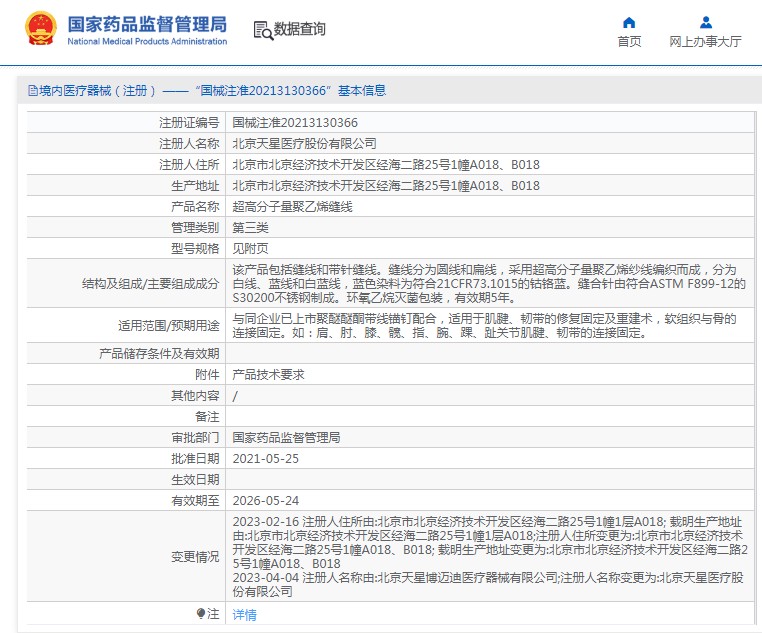This screenshot has height=633, width=762.
Task: Click the 型号规格 row label
Action: 195,248
